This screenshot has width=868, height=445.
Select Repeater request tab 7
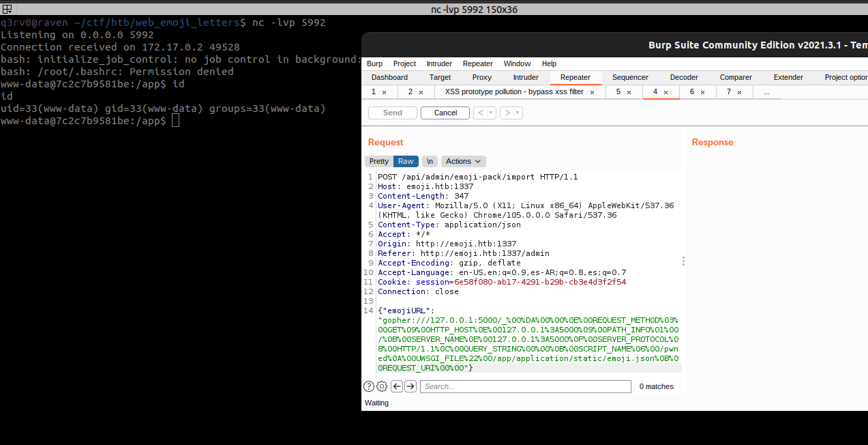click(729, 92)
